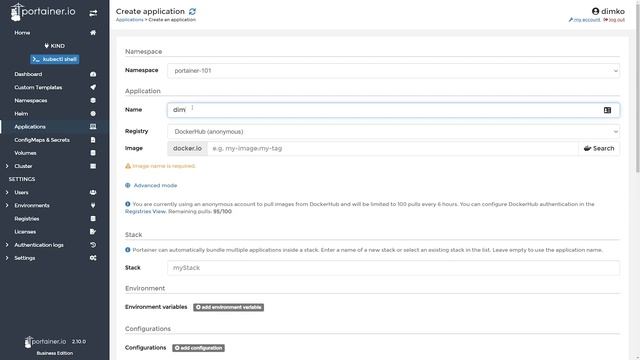Click the KIND environment label
The height and width of the screenshot is (360, 640).
point(55,46)
